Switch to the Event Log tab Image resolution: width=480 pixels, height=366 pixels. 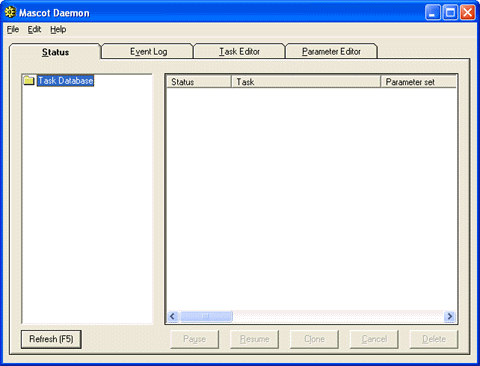click(148, 51)
